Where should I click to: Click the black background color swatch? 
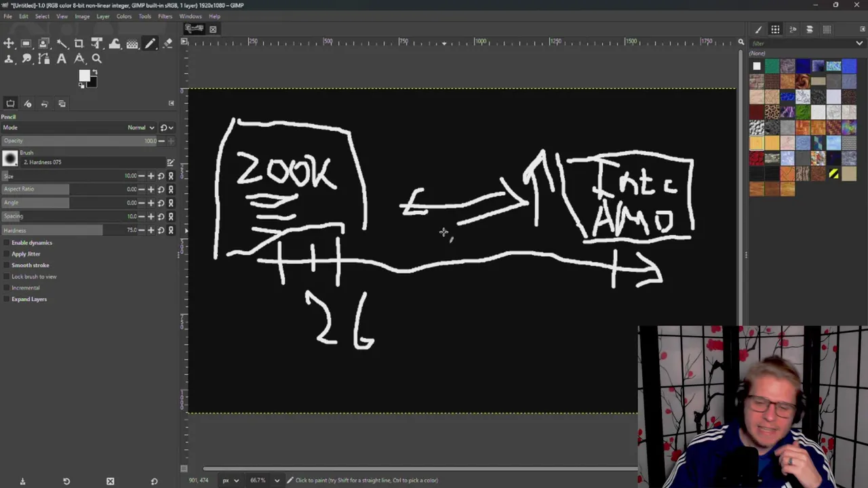tap(92, 83)
